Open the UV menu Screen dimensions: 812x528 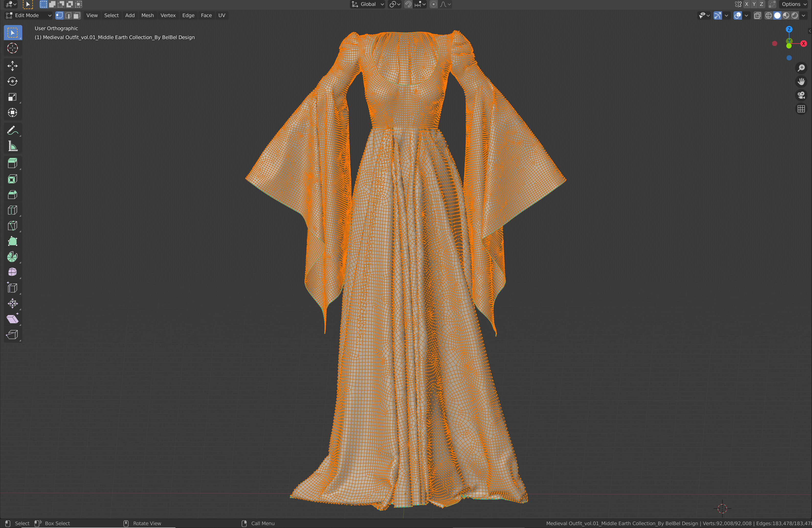221,15
